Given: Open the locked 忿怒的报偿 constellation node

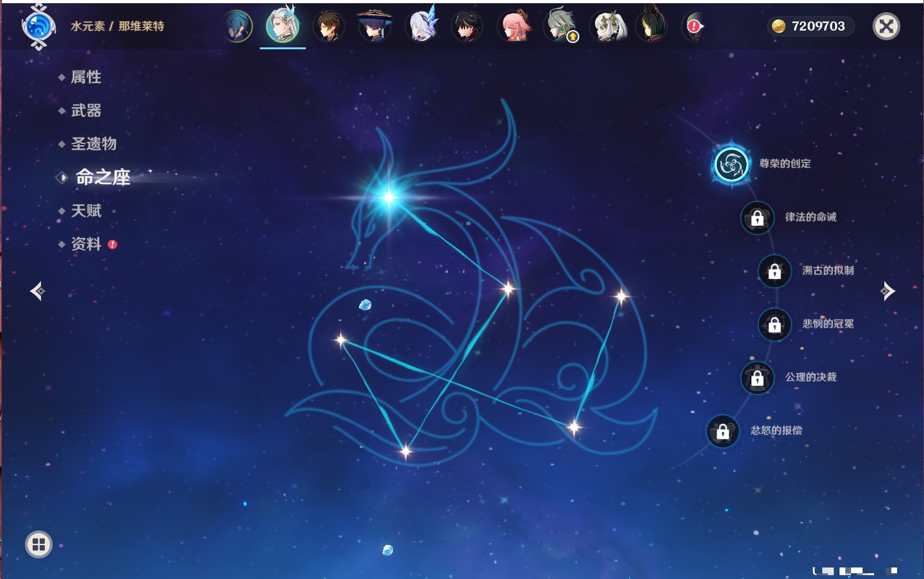Looking at the screenshot, I should coord(723,431).
